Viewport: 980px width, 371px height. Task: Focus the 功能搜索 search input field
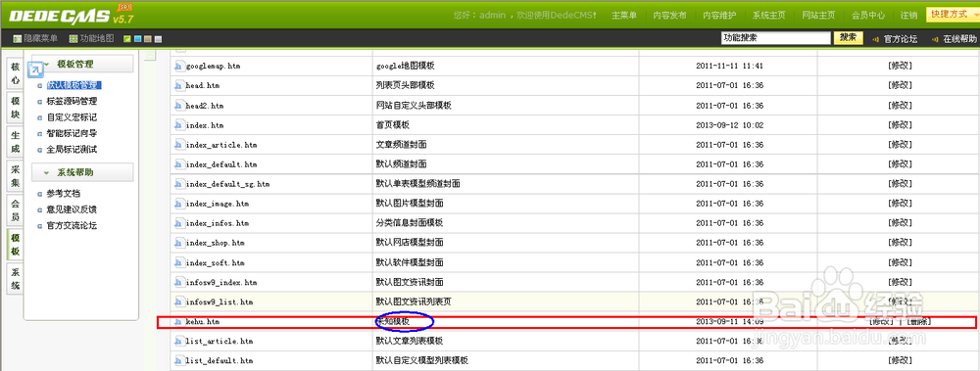(775, 37)
